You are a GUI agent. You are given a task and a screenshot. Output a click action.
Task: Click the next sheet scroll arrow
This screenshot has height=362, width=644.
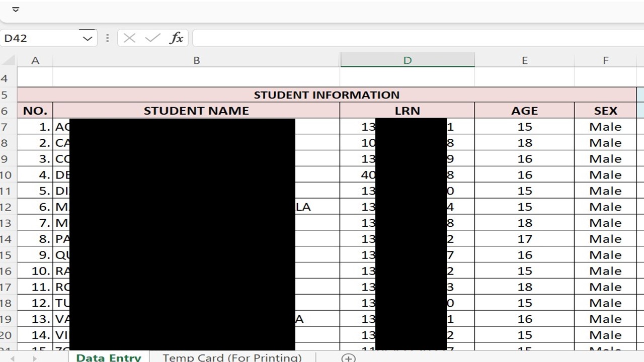35,358
